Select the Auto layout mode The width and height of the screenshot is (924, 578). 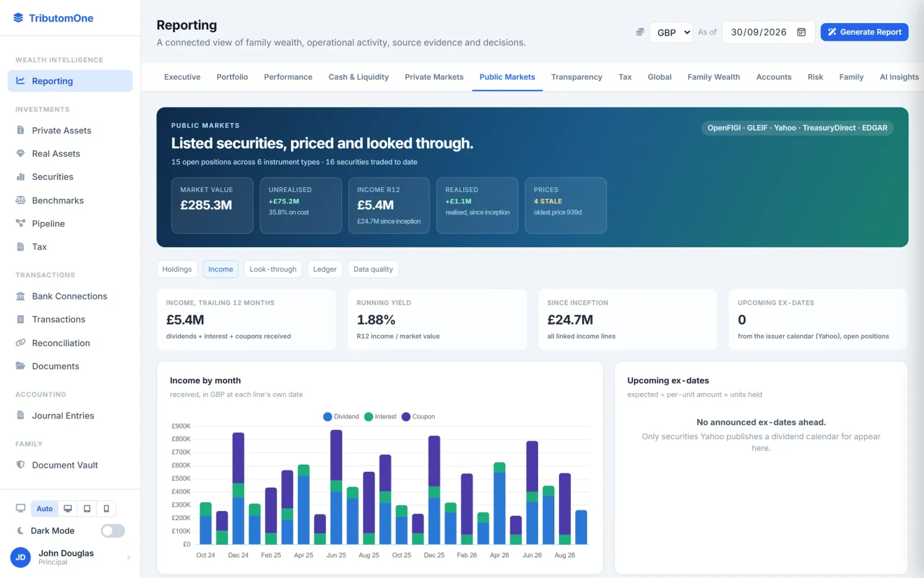44,509
